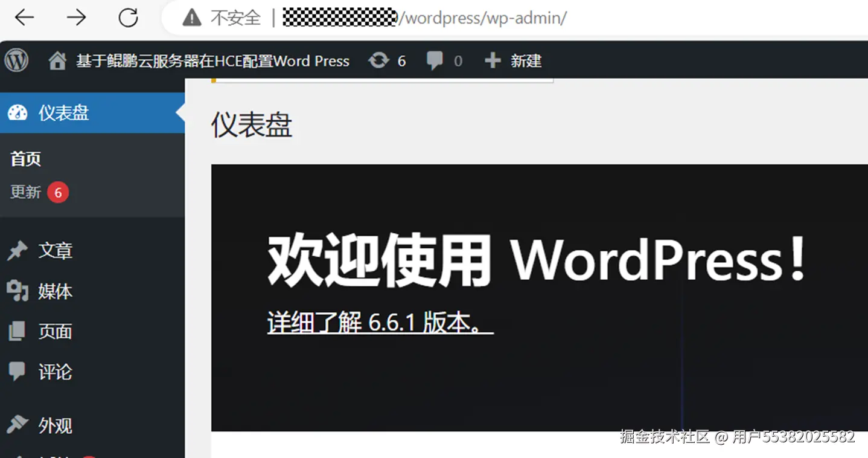Click the 仪表盘 page heading
The width and height of the screenshot is (868, 458).
tap(252, 126)
